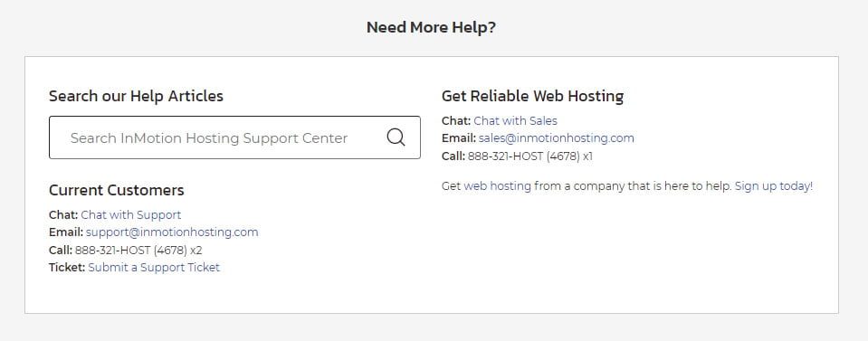The height and width of the screenshot is (341, 868).
Task: Click the Current Customers heading
Action: (116, 190)
